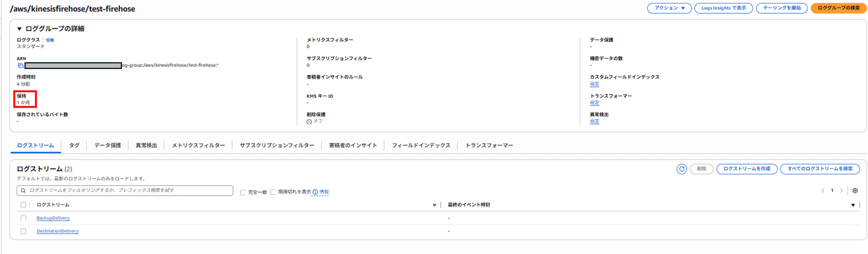Open log stream table settings gear
The image size is (868, 254).
[x=855, y=191]
